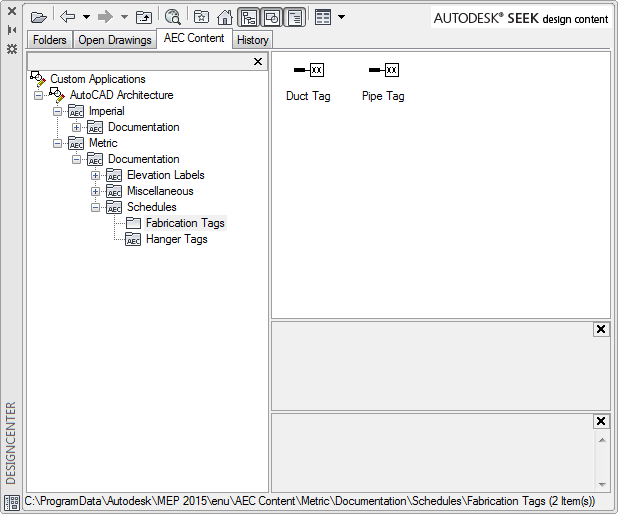
Task: Select the Pipe Tag content item
Action: [x=383, y=82]
